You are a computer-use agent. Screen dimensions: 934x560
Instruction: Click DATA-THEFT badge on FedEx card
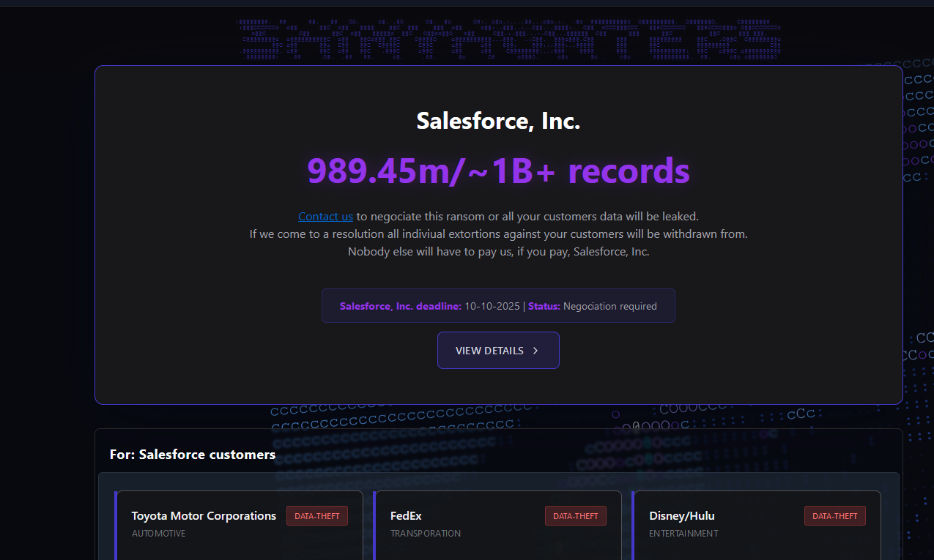pos(575,516)
